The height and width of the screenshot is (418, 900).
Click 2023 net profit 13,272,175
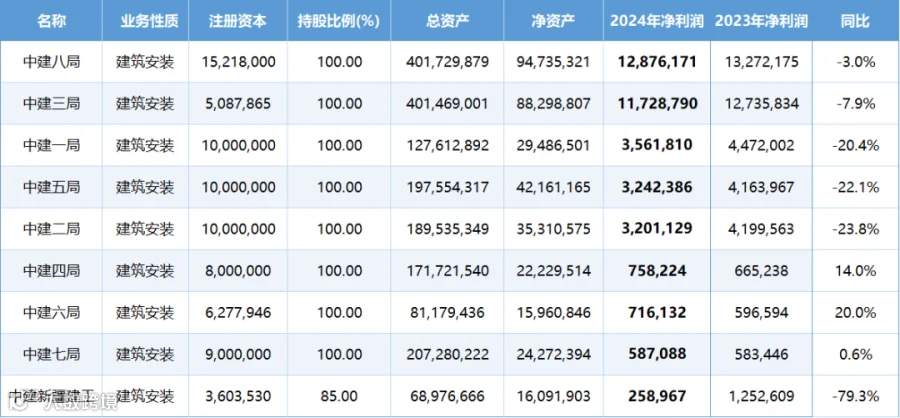(x=762, y=61)
